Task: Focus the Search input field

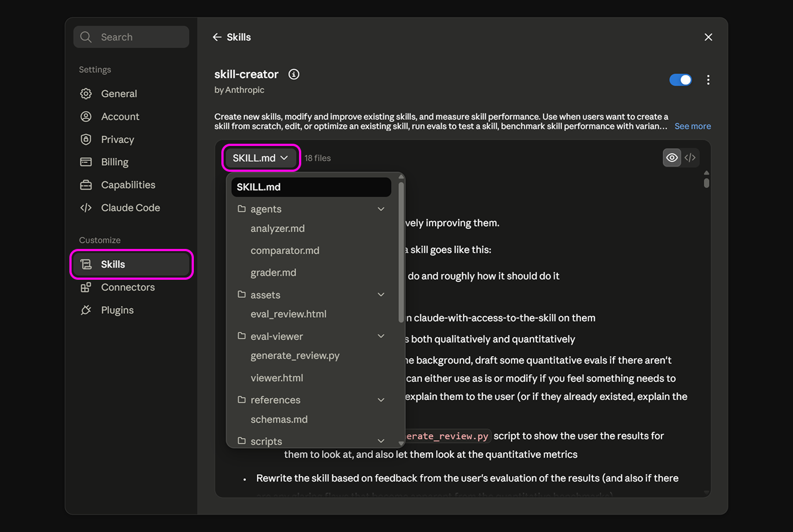Action: point(131,37)
